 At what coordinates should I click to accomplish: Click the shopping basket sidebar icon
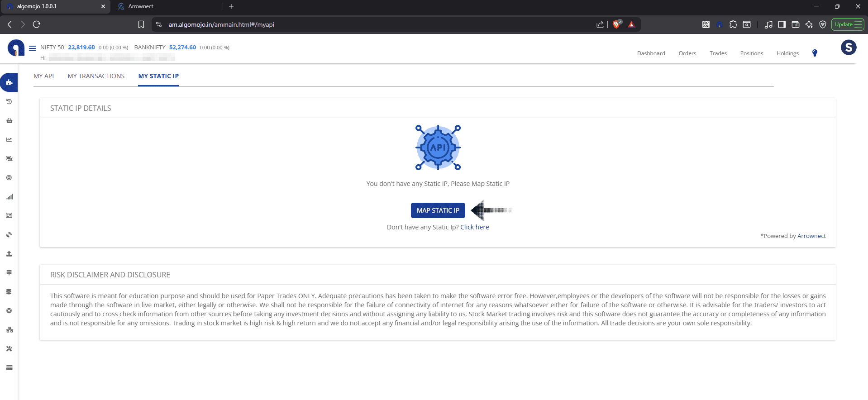pyautogui.click(x=9, y=121)
